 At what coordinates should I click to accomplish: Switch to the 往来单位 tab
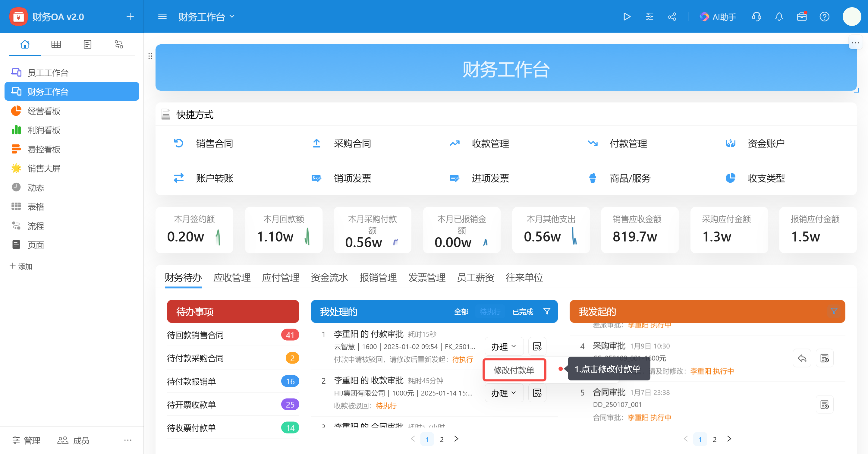tap(524, 277)
